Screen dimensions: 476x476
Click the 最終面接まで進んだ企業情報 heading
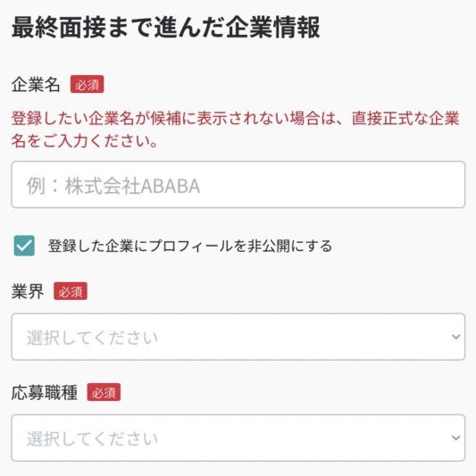tap(166, 28)
